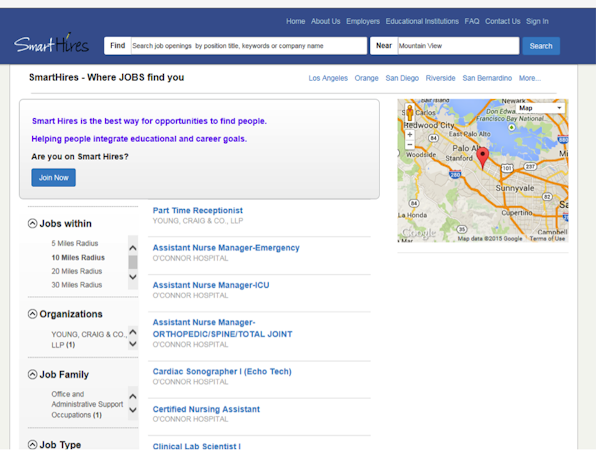Click the Google logo on map
Viewport: 596px width, 450px height.
coord(419,232)
